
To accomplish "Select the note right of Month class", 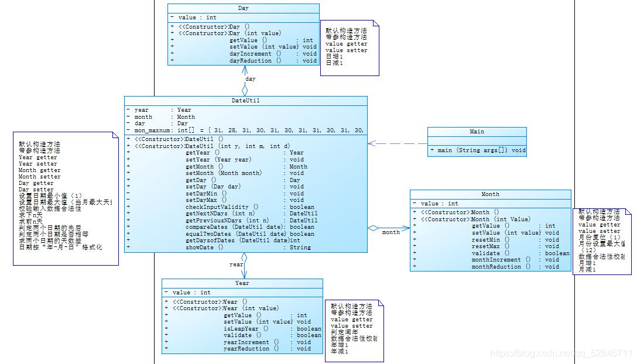I will (x=602, y=242).
